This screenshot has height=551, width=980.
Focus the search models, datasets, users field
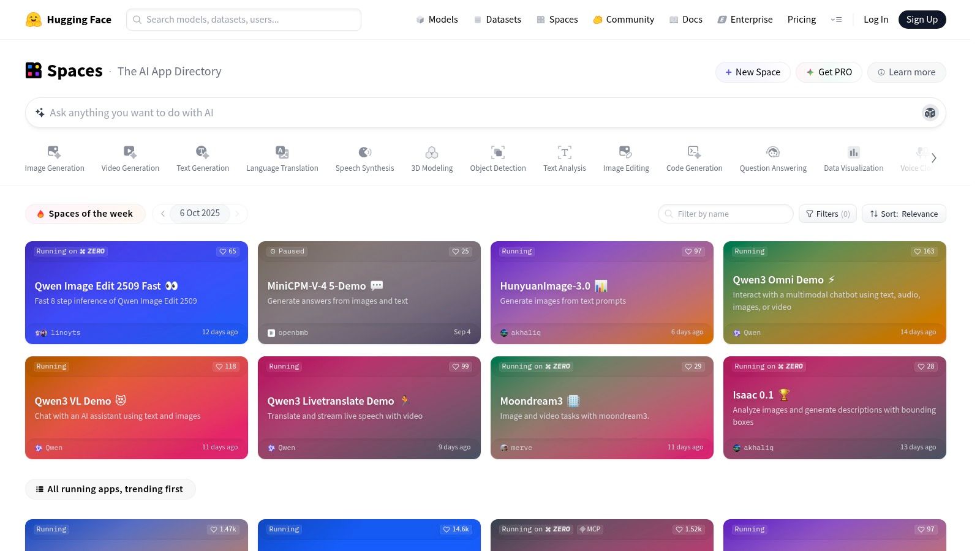pos(244,20)
